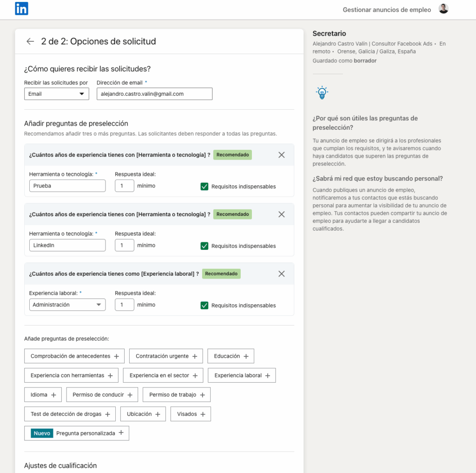Remove the Prueba question using its X icon
476x473 pixels.
[281, 154]
